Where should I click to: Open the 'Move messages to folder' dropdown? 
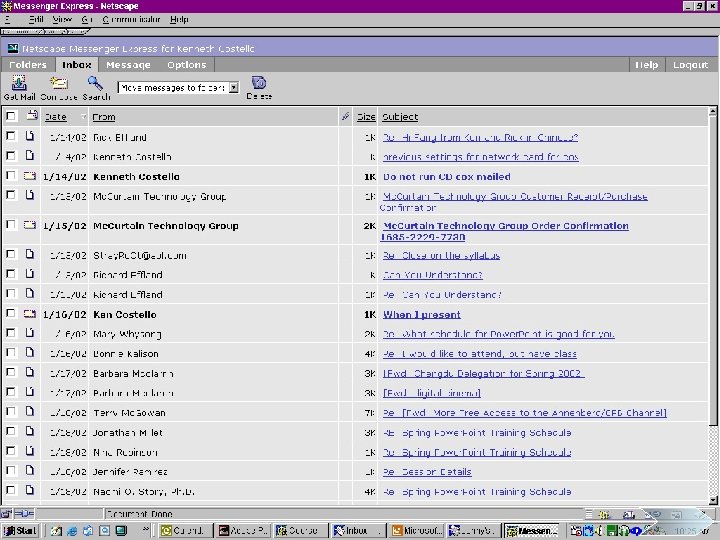[233, 88]
